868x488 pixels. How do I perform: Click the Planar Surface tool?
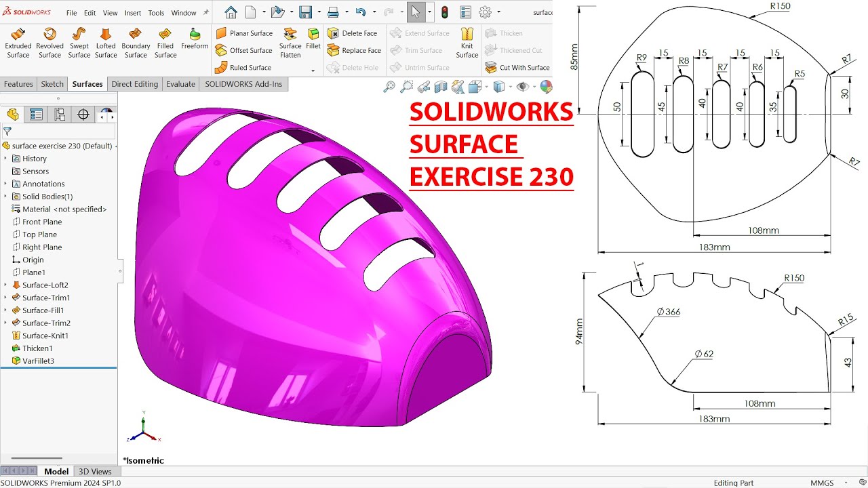tap(244, 33)
